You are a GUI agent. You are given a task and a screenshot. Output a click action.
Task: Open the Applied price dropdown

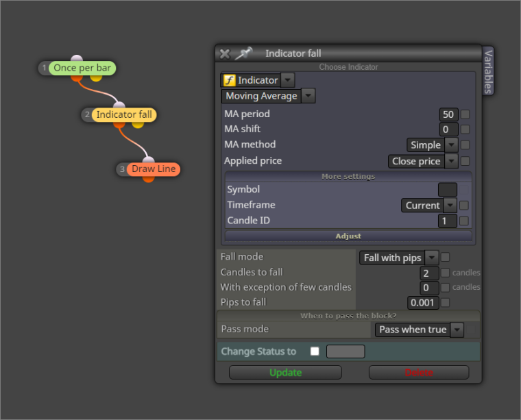coord(423,161)
